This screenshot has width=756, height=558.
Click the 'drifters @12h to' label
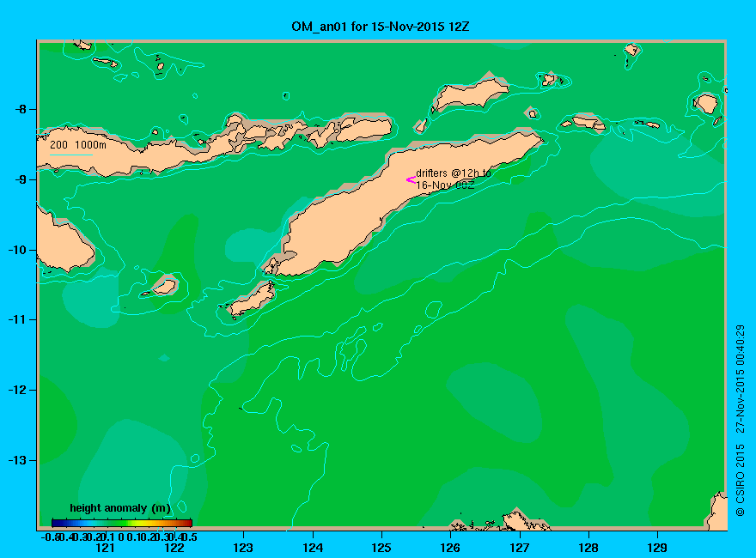[x=454, y=173]
